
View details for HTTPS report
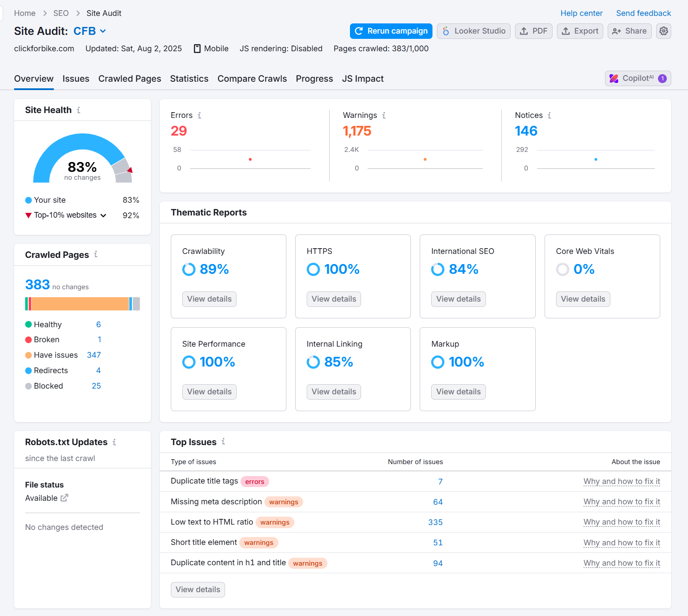tap(334, 299)
